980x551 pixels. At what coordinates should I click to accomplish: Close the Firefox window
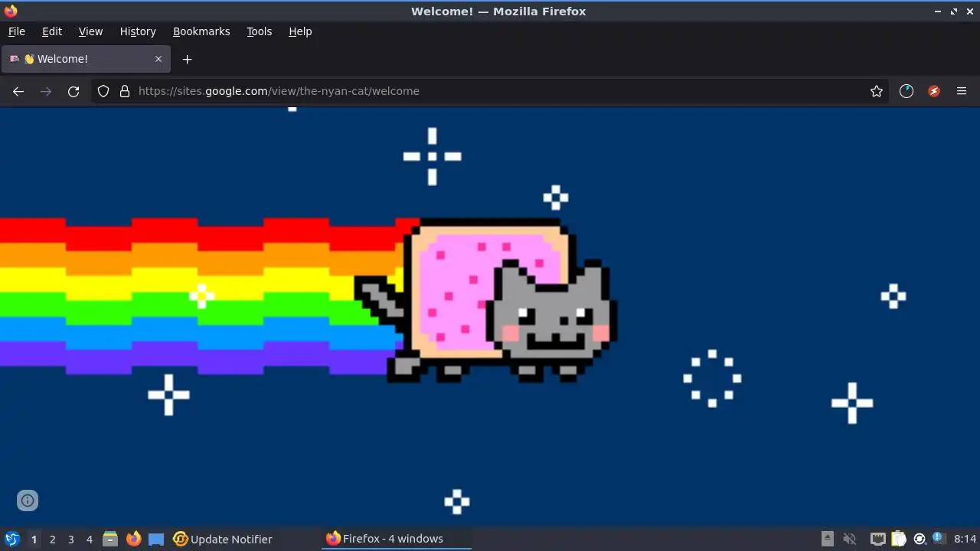pyautogui.click(x=969, y=11)
